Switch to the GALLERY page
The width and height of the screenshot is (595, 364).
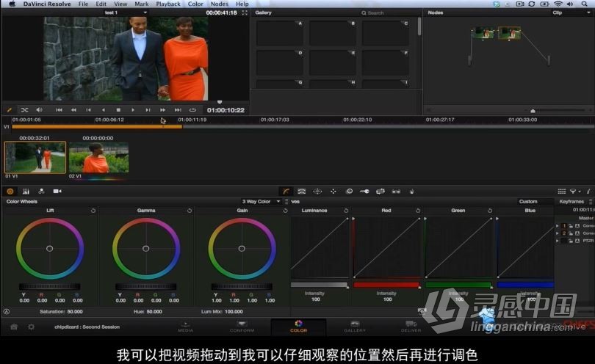coord(355,327)
